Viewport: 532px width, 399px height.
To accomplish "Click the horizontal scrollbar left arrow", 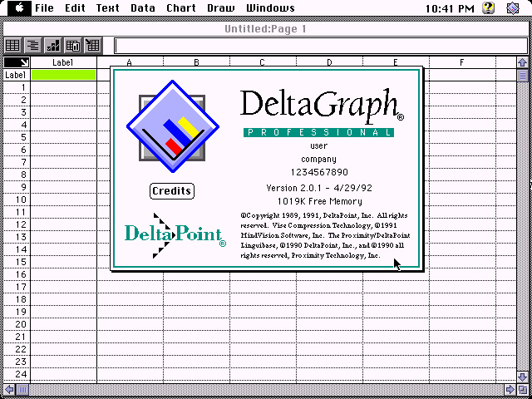I will [x=9, y=390].
